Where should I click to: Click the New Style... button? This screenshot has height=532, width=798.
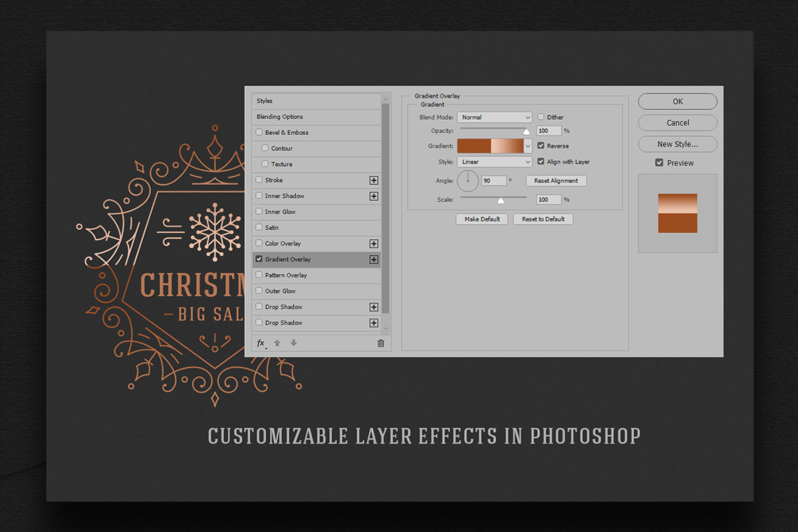(678, 144)
